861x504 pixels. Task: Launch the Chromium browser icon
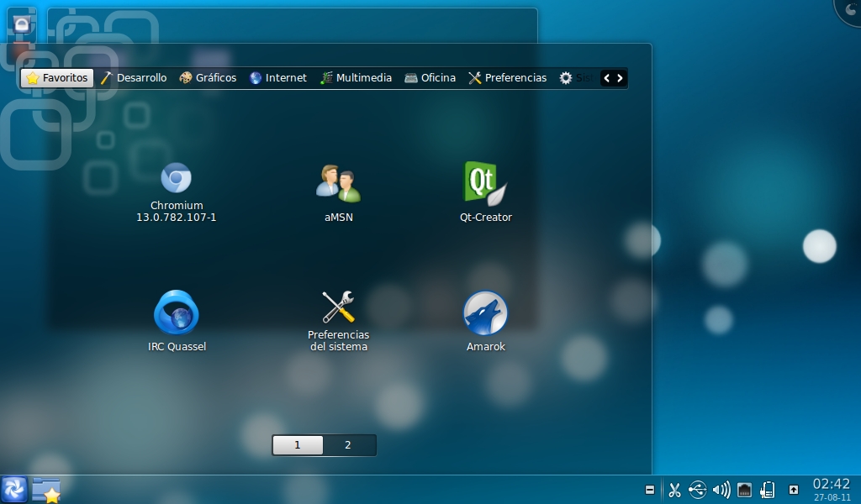point(177,178)
